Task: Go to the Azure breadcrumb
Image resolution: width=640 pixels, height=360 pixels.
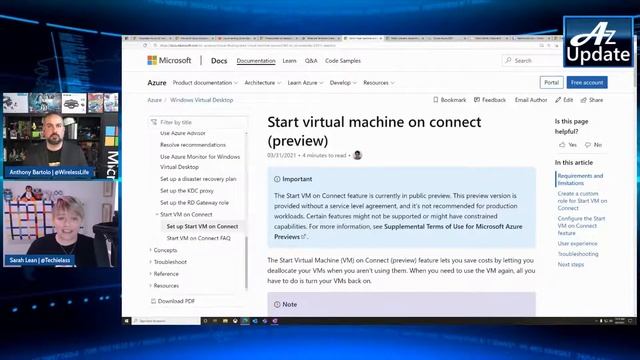Action: (154, 100)
